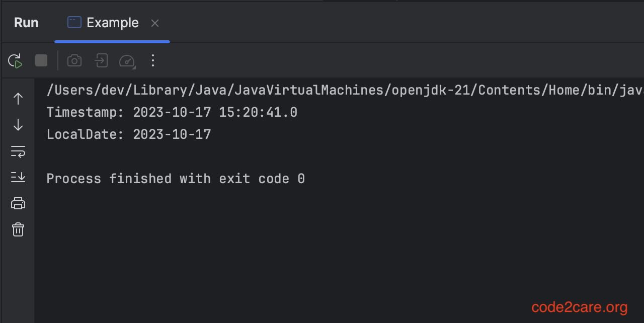Select the Timestamp output line
Screen dimensions: 644x323
pos(171,112)
